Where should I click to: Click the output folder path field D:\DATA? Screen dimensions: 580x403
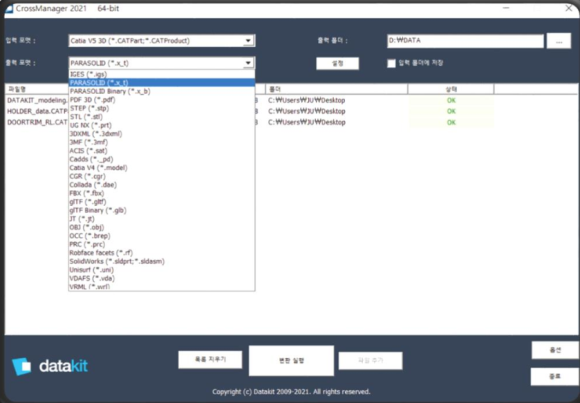tap(465, 41)
